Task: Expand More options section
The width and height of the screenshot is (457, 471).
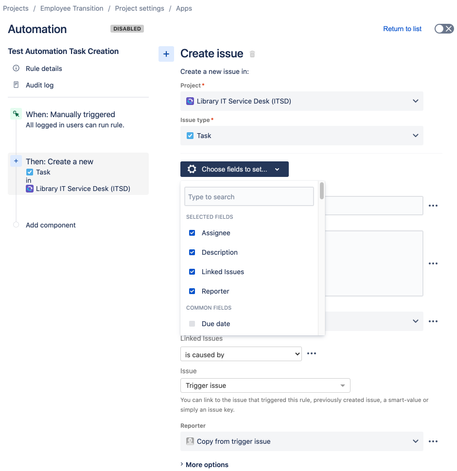Action: (204, 464)
